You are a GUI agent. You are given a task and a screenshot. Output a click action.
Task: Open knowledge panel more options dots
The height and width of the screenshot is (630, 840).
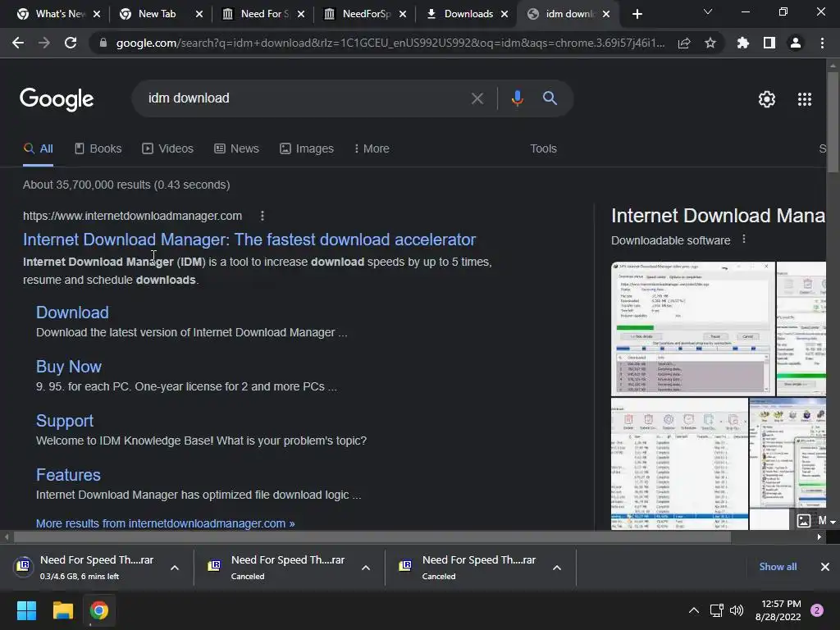coord(743,240)
